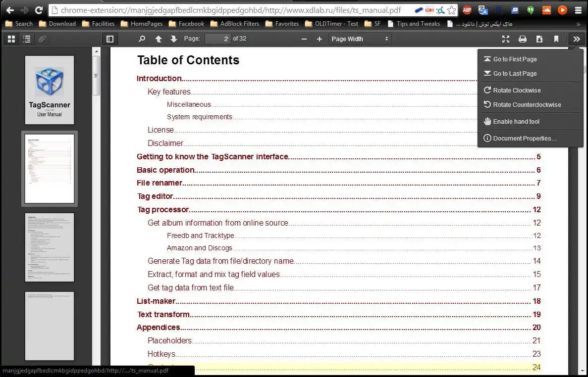Click the orange play button extension

[x=562, y=10]
